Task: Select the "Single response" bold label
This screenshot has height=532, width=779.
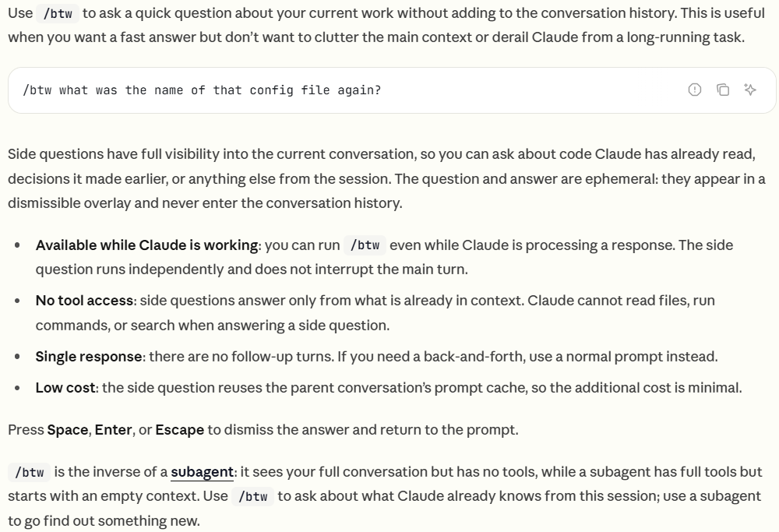Action: point(90,357)
